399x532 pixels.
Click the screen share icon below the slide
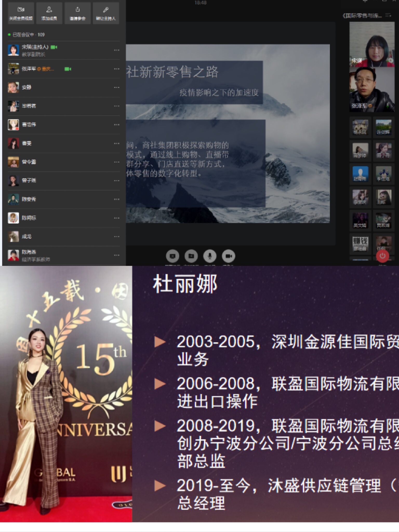pyautogui.click(x=172, y=256)
